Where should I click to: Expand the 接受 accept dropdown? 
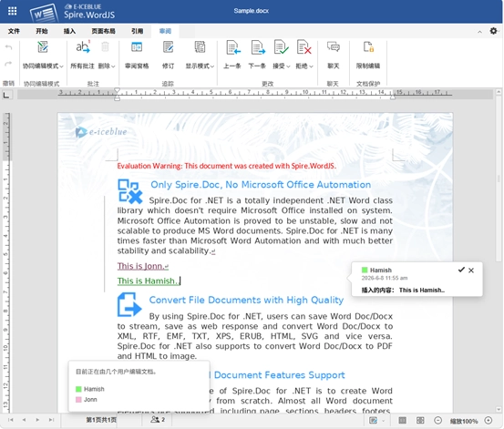point(288,66)
